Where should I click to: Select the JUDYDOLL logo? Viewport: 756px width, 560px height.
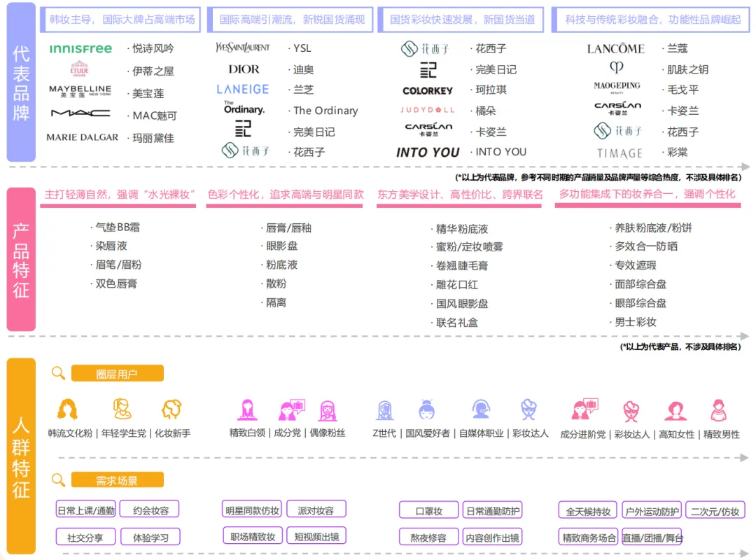427,110
